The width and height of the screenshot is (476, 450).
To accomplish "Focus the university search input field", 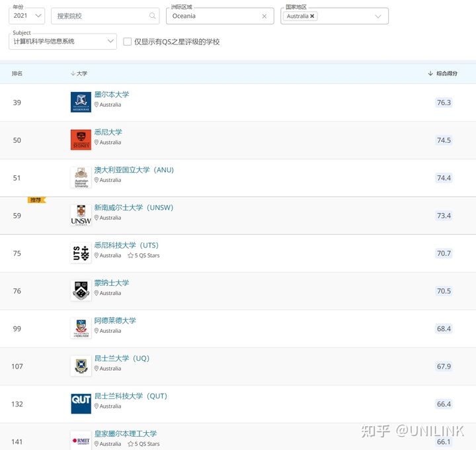I will click(105, 16).
